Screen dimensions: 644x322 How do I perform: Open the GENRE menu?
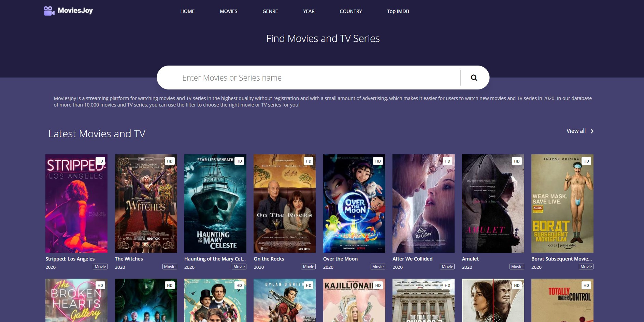coord(270,11)
